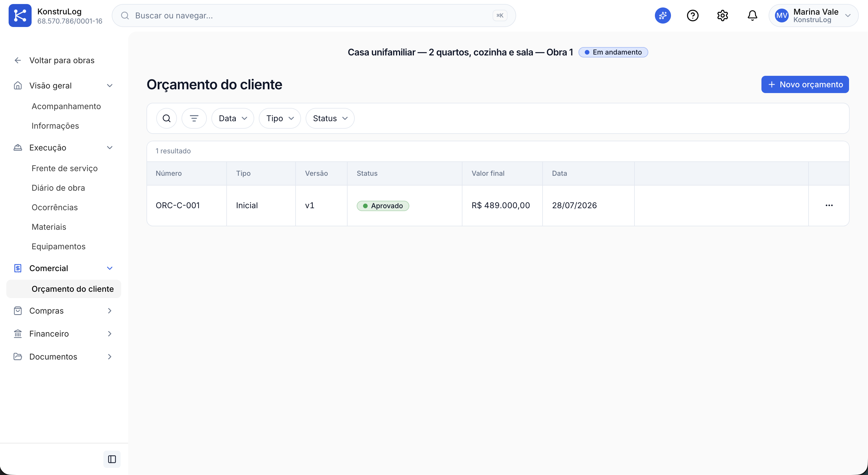Click the table search magnifier icon
Image resolution: width=868 pixels, height=475 pixels.
(x=167, y=118)
